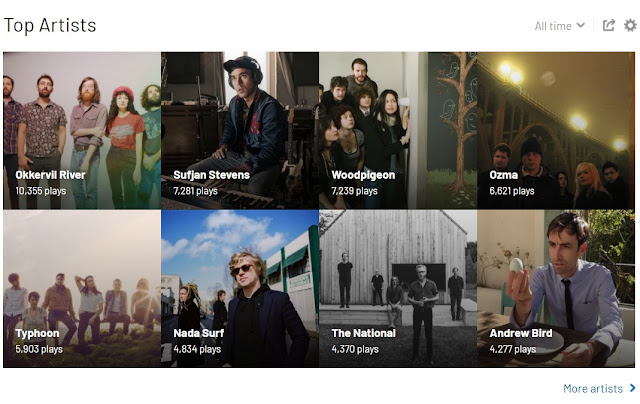Open the Okkervil River artist tile
This screenshot has width=640, height=404.
pyautogui.click(x=82, y=131)
